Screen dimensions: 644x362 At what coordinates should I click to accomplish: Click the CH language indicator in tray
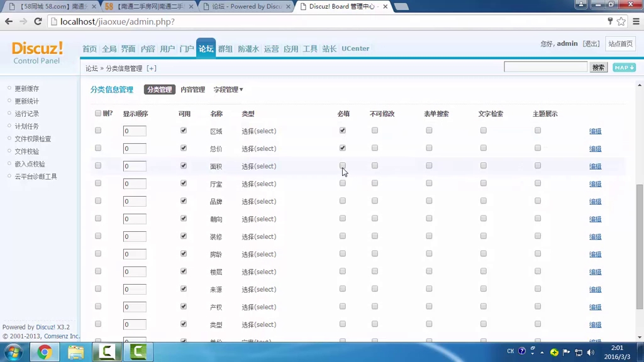510,351
